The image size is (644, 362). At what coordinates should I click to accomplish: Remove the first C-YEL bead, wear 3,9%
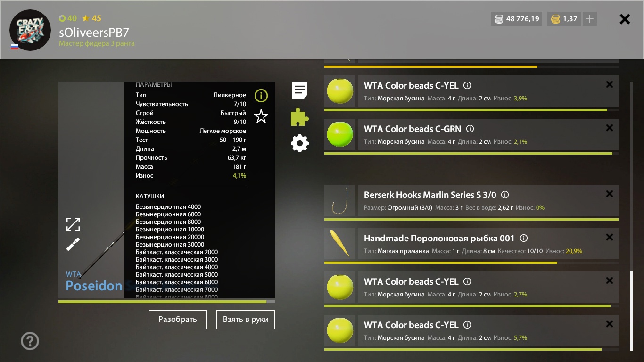610,84
